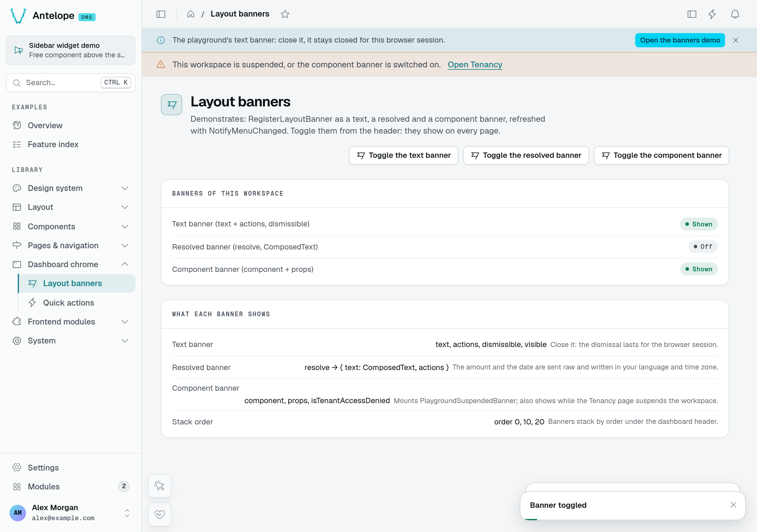757x532 pixels.
Task: Go to home via breadcrumb house icon
Action: [190, 14]
